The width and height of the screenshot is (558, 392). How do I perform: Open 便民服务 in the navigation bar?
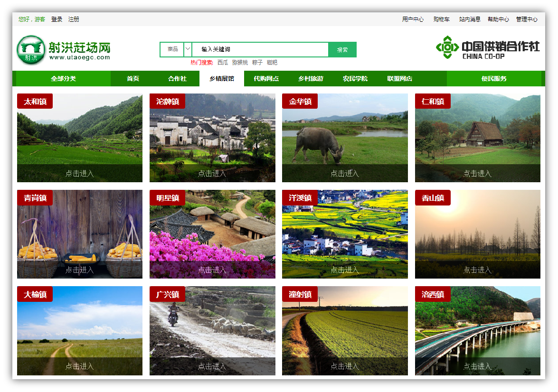point(494,79)
